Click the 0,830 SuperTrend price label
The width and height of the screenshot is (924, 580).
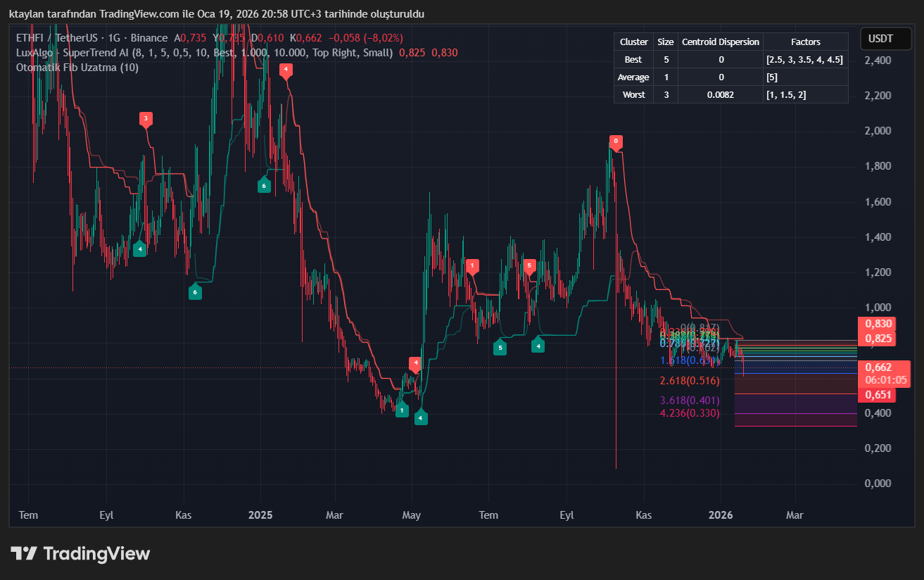[878, 324]
